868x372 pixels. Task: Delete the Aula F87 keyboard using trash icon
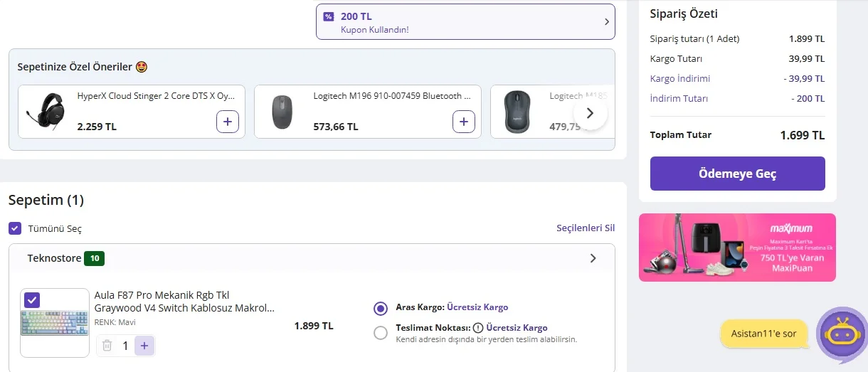pyautogui.click(x=107, y=346)
